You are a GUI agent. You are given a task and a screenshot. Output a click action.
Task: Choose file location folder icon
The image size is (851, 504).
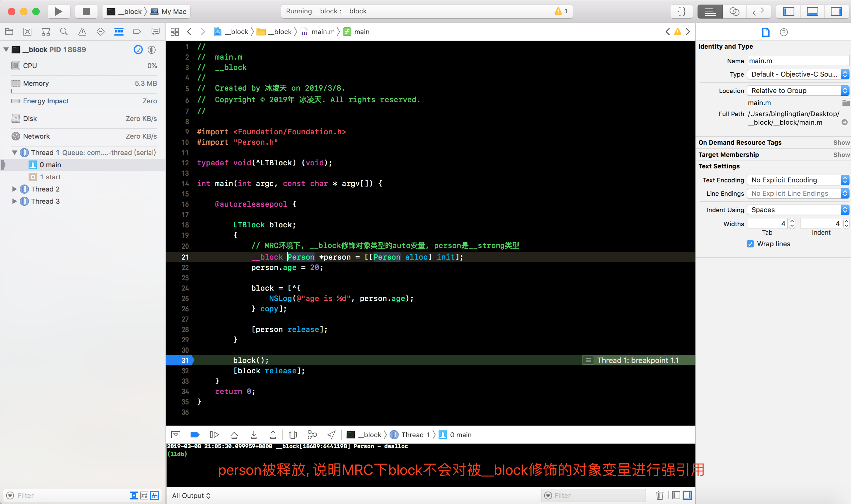[x=846, y=102]
